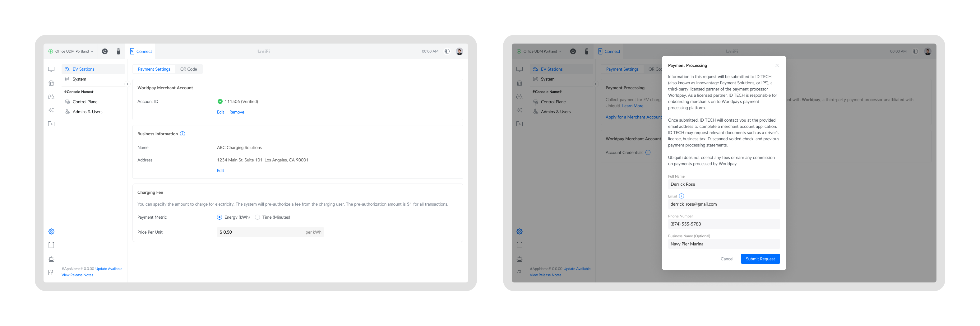Click Apply for a Merchant Account link
The width and height of the screenshot is (980, 326).
click(633, 117)
